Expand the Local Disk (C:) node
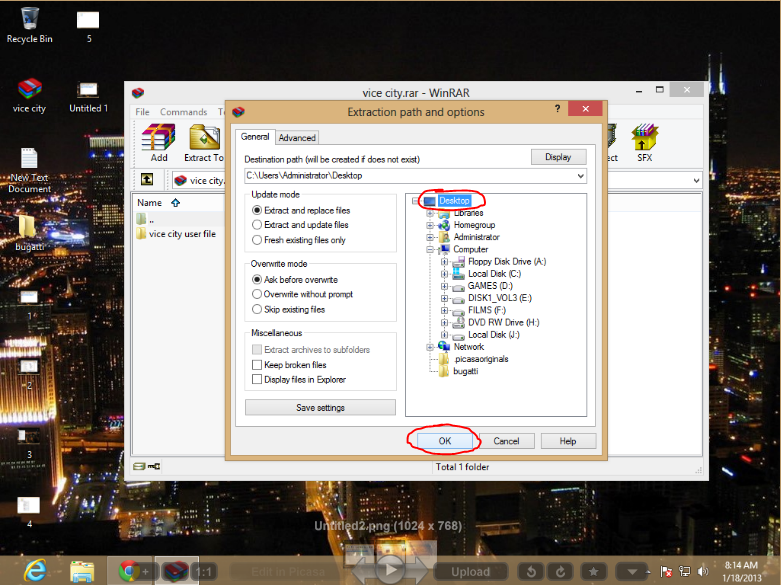The image size is (781, 585). tap(444, 274)
